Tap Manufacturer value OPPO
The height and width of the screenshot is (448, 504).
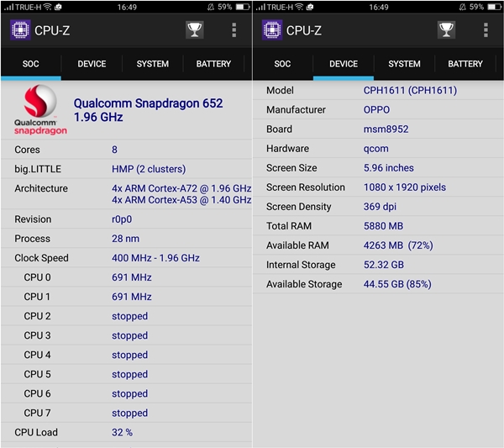(x=376, y=109)
